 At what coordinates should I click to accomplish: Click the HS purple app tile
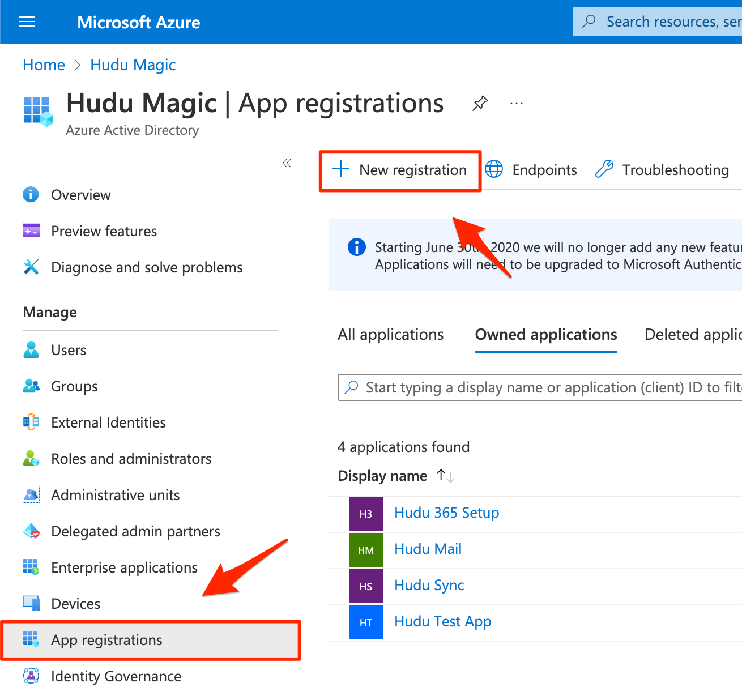point(366,586)
